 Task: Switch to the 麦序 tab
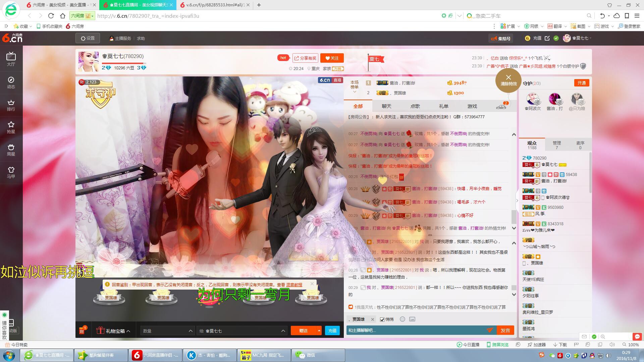pos(580,145)
